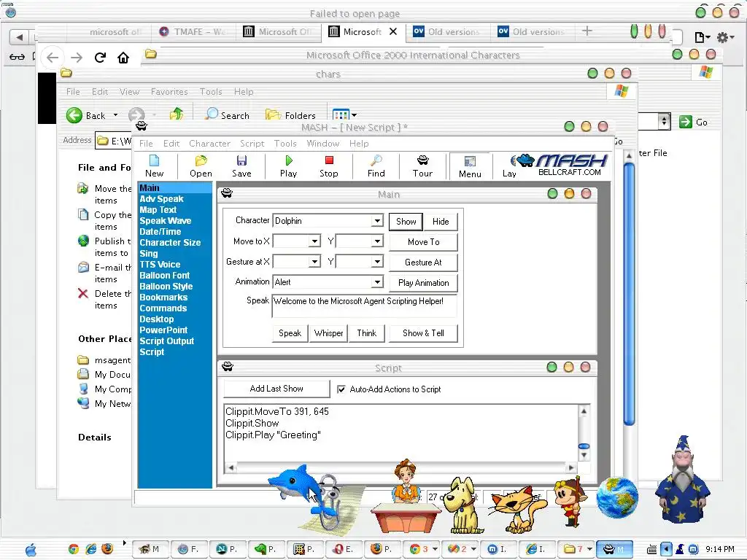Open the Tools menu in MASH
The image size is (747, 560).
(285, 144)
